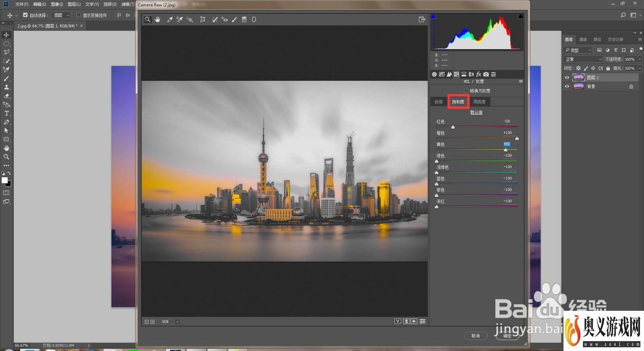The height and width of the screenshot is (351, 644).
Task: Uncheck the Auto-Select (自动选择) checkbox
Action: (x=25, y=15)
